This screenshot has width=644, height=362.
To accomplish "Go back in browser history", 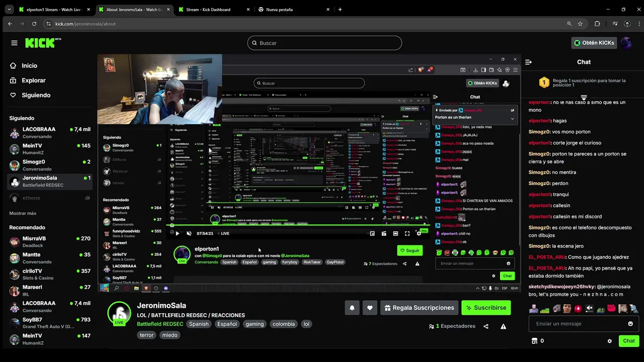I will point(10,24).
